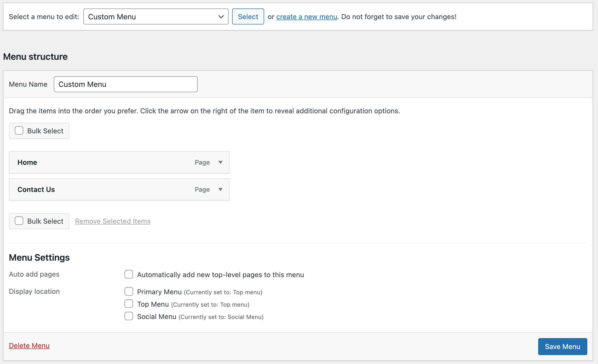Click the Home menu item title

click(27, 162)
